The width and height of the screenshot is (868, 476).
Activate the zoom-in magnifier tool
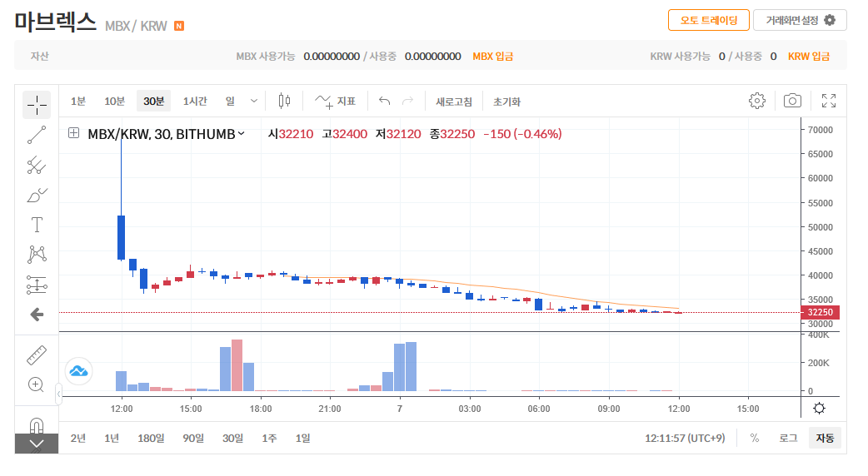pyautogui.click(x=36, y=384)
